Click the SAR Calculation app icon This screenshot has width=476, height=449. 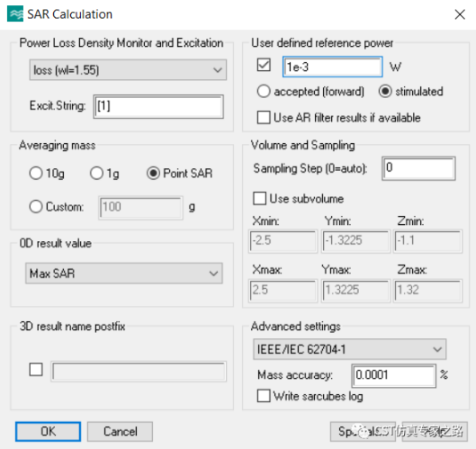[15, 13]
